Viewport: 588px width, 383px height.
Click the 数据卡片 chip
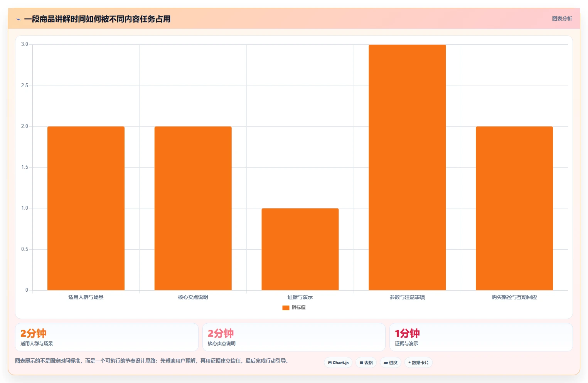418,363
